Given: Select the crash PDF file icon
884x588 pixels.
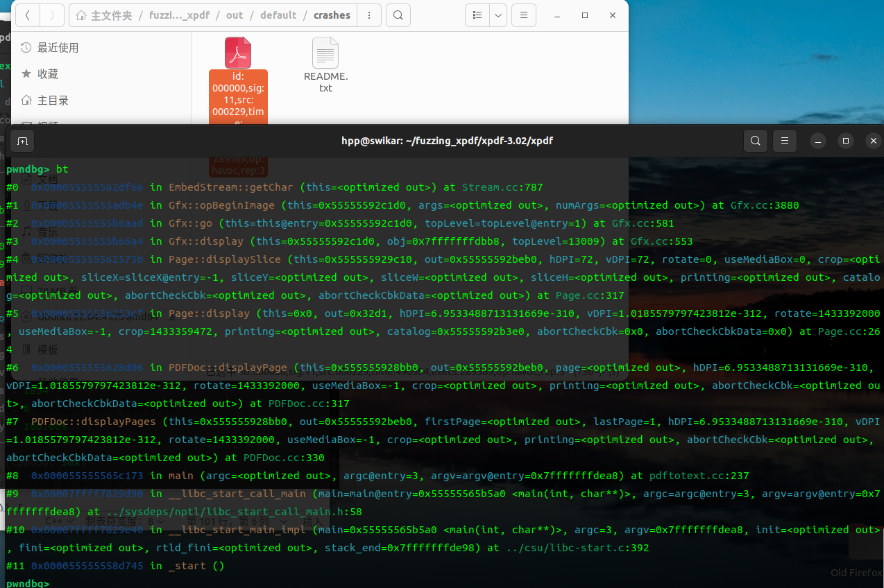Looking at the screenshot, I should point(238,53).
